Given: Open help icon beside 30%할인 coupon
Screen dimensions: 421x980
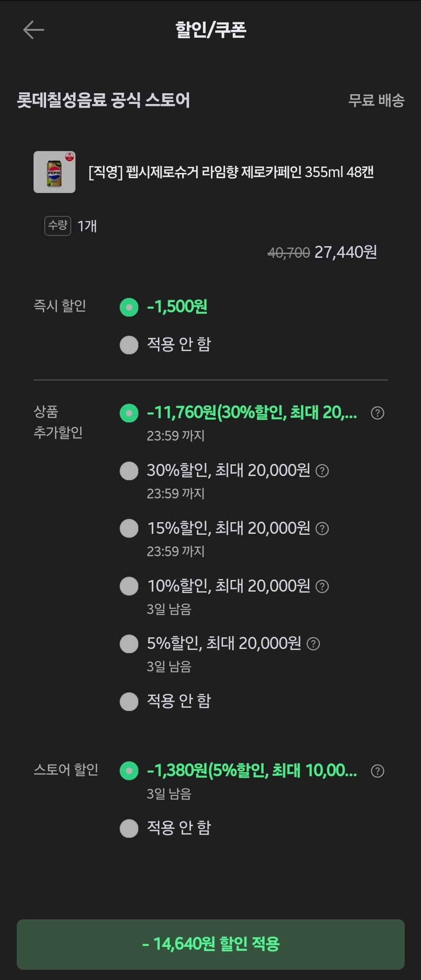Looking at the screenshot, I should [322, 471].
